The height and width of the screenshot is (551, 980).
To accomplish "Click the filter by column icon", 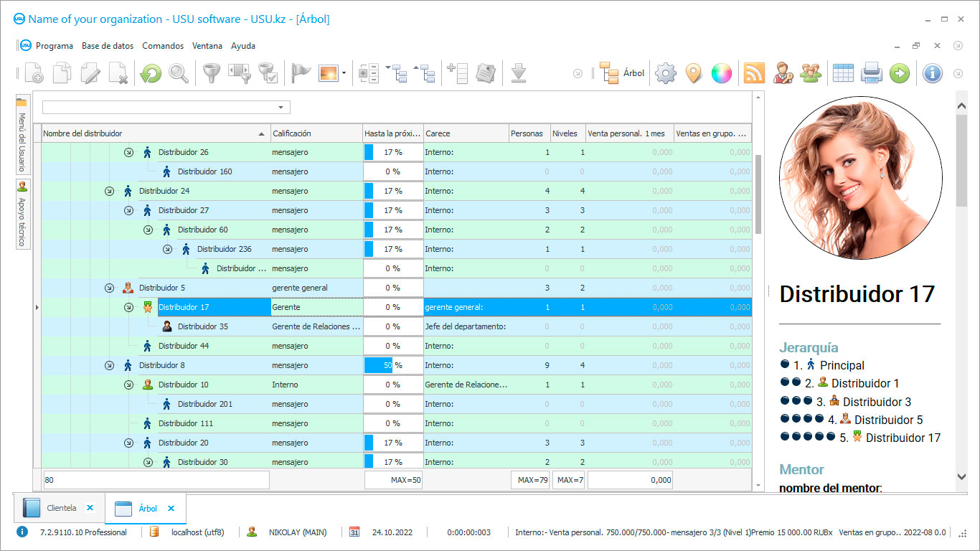I will pyautogui.click(x=239, y=73).
